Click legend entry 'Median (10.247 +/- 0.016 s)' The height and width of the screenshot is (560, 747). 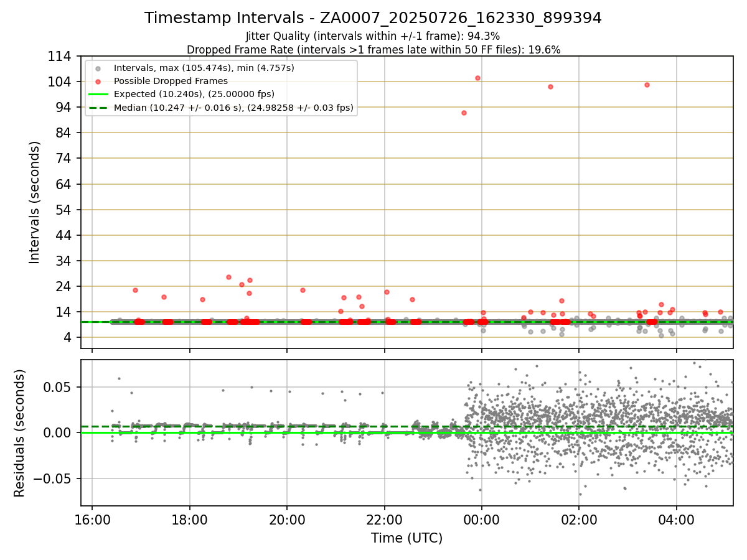233,108
